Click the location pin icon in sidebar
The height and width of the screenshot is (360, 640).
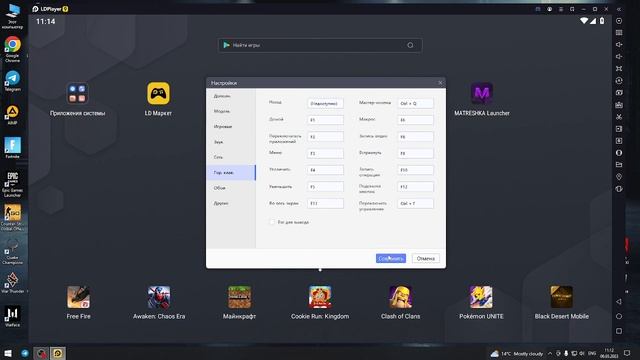619,177
